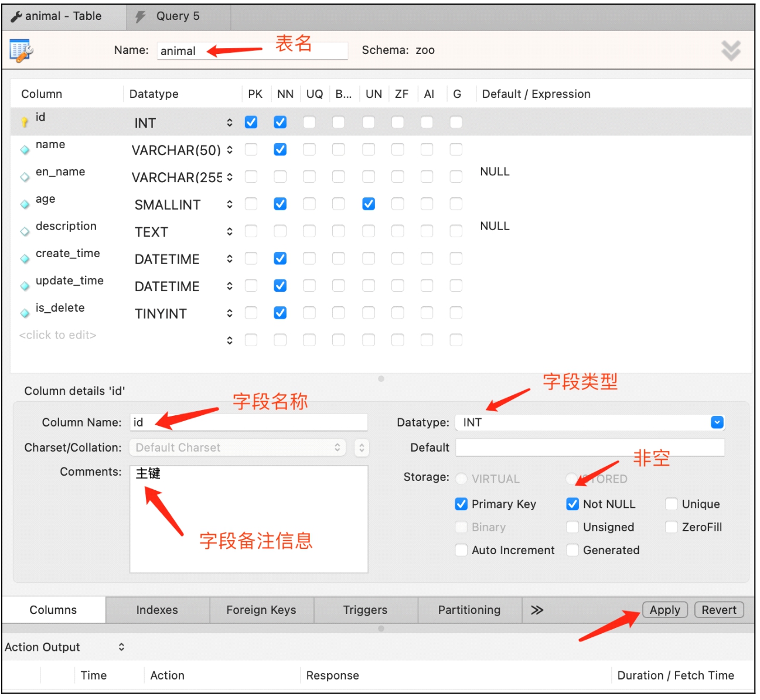Viewport: 760px width, 700px height.
Task: Click the wrench icon on animal tab
Action: click(x=16, y=17)
